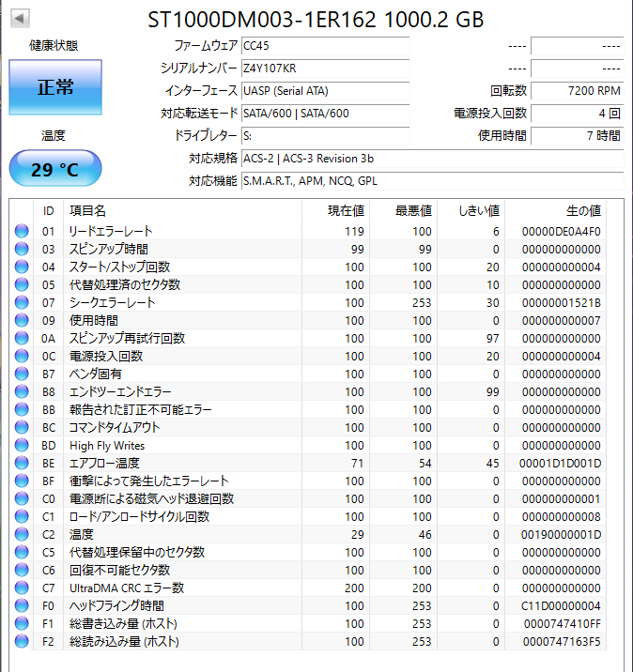The image size is (633, 672).
Task: Click status icon for エアフロー温度 row
Action: pos(22,464)
